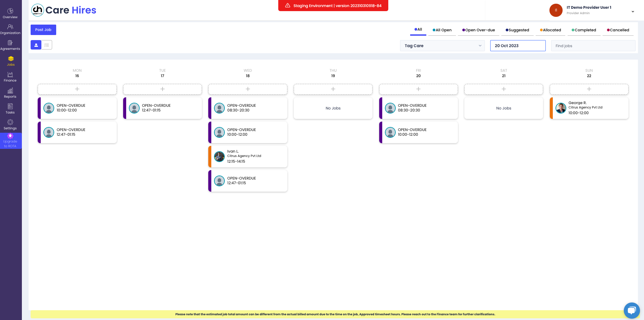Open the Finance sidebar icon
Screen dimensions: 644x320
(x=10, y=74)
